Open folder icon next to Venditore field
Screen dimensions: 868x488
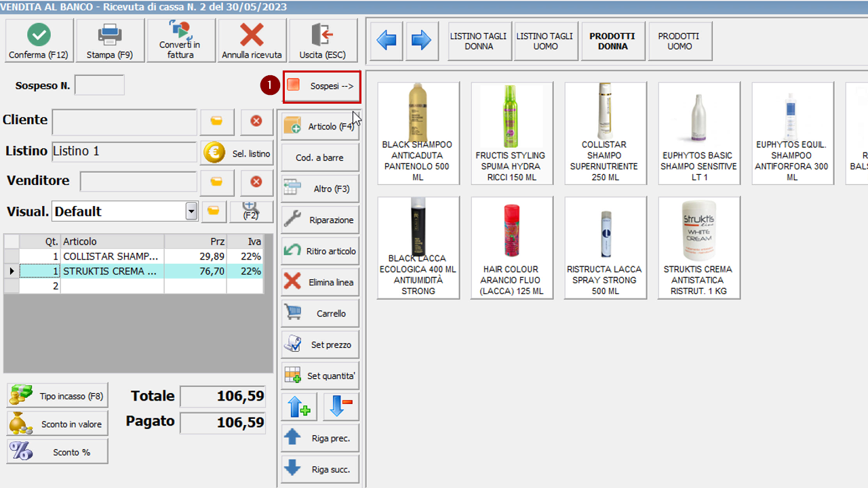(217, 182)
